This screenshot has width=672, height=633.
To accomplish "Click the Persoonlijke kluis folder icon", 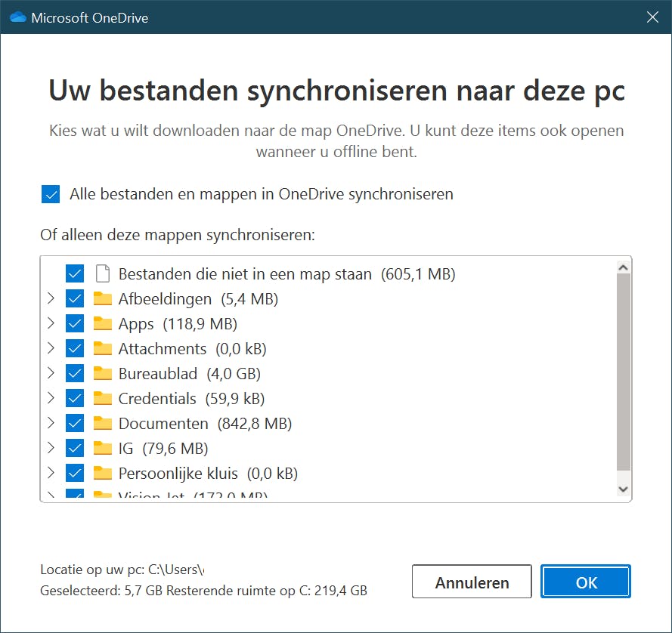I will (103, 474).
